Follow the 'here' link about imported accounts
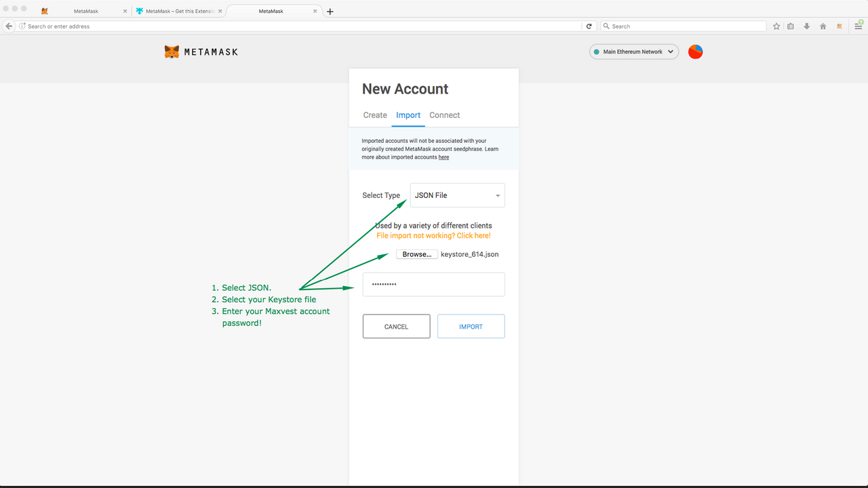868x488 pixels. tap(443, 157)
